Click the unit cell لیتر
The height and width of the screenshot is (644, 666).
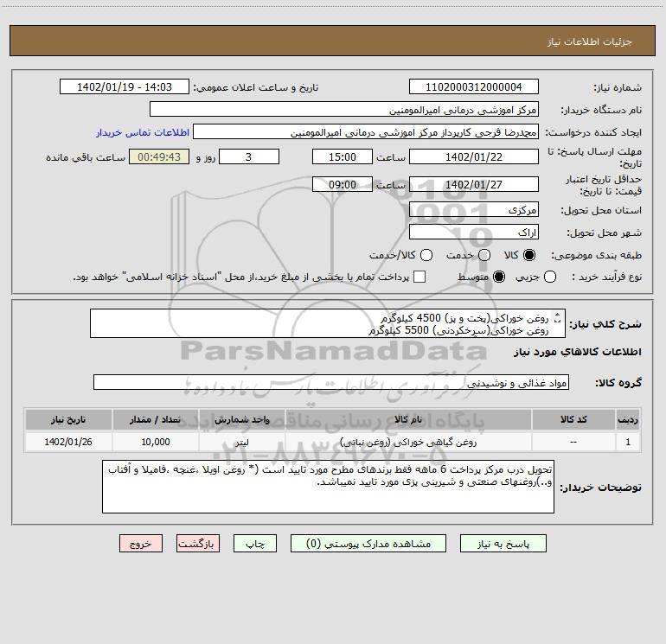241,442
